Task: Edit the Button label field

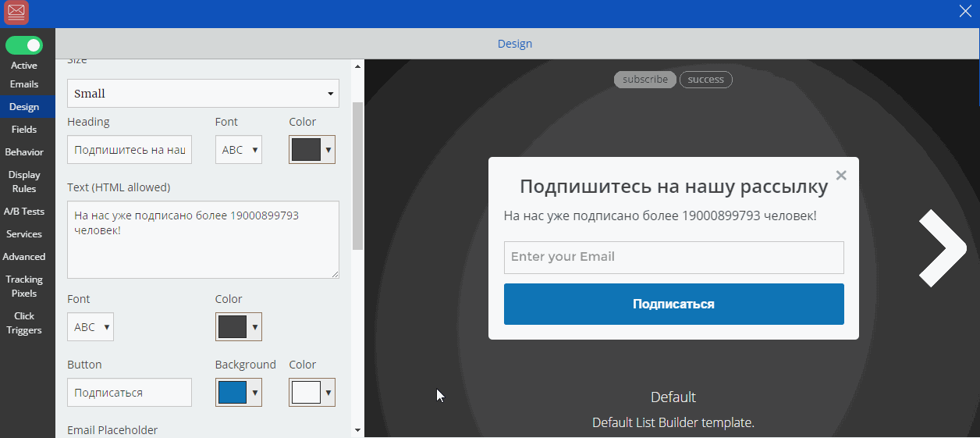Action: 130,393
